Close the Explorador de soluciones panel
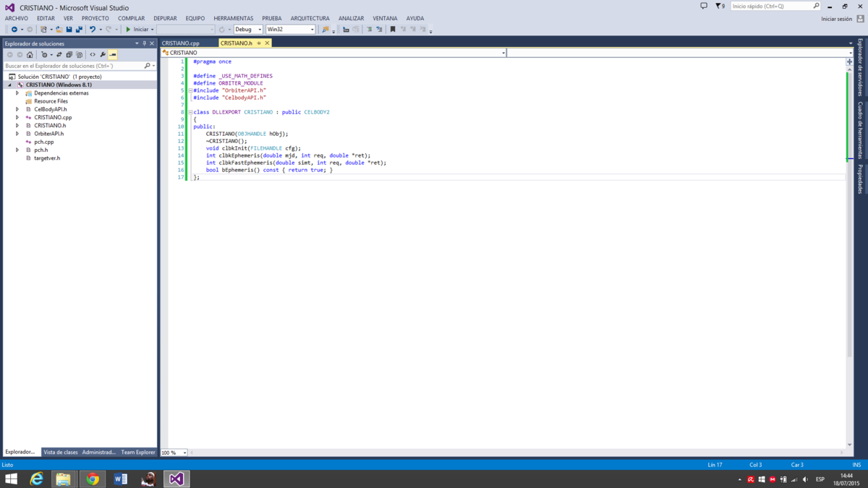This screenshot has height=488, width=868. pos(152,43)
